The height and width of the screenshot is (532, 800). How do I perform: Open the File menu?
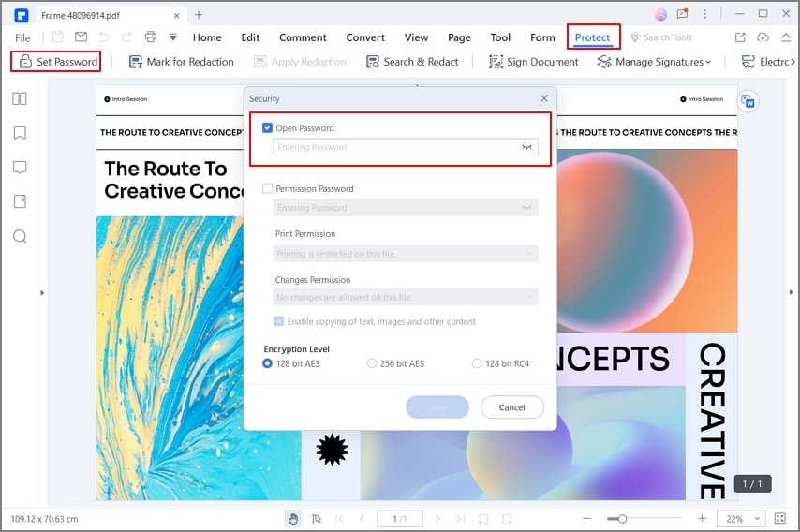point(22,37)
